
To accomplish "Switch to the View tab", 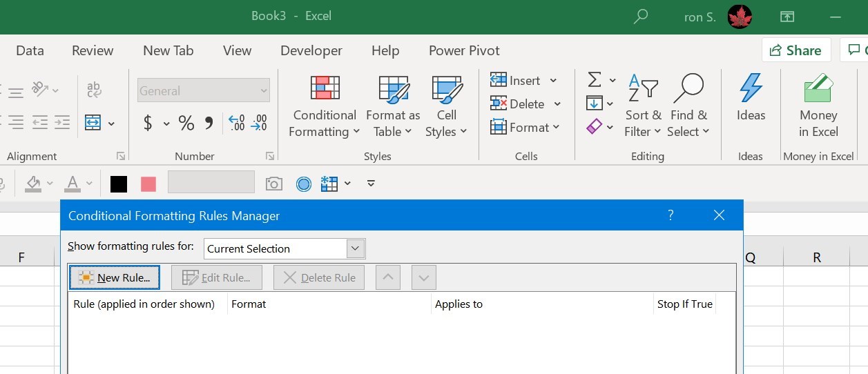I will click(237, 50).
